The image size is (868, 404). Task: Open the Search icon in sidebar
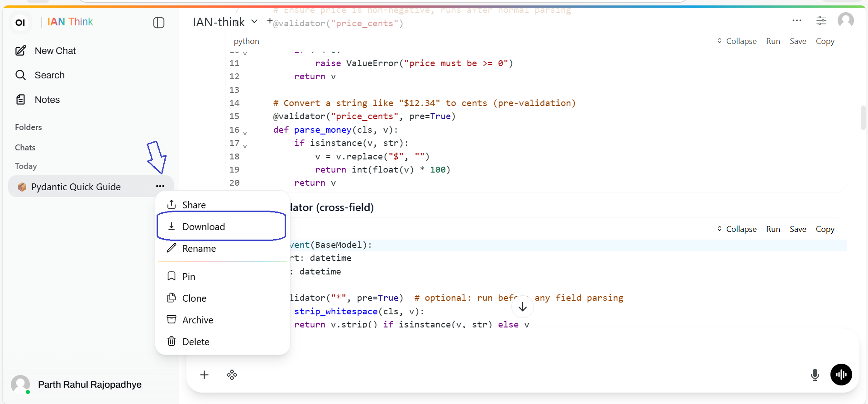20,75
